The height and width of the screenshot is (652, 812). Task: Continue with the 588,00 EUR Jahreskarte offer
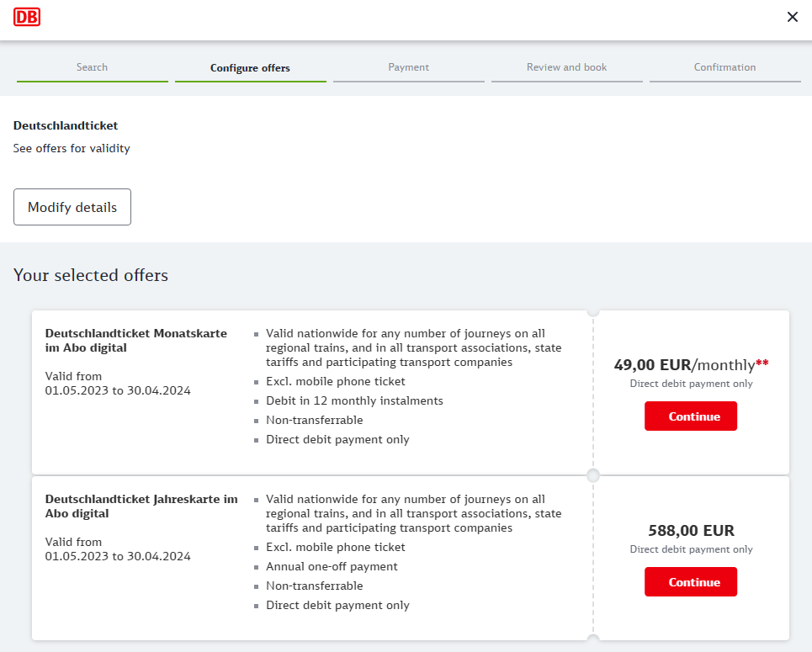690,582
